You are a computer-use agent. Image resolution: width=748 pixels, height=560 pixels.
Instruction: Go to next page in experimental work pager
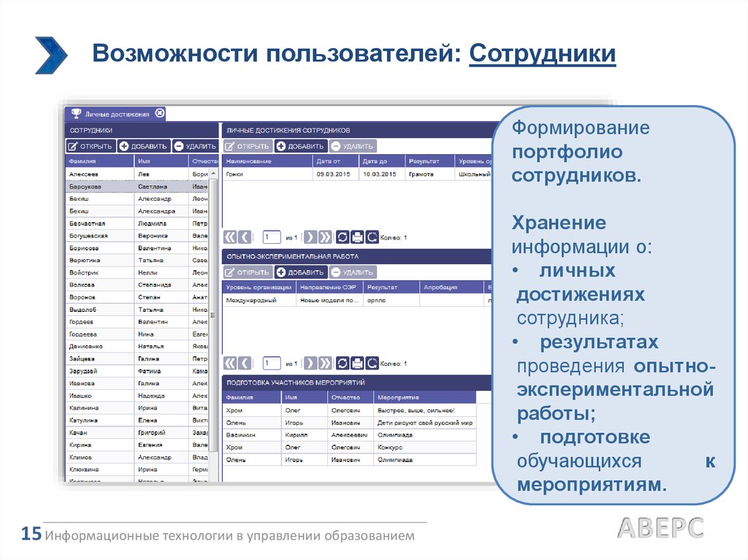[310, 363]
